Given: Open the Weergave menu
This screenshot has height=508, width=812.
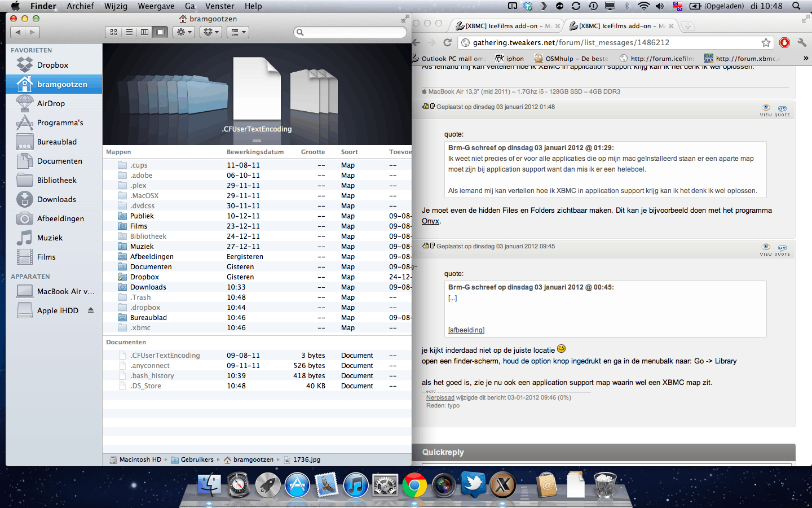Looking at the screenshot, I should point(156,6).
